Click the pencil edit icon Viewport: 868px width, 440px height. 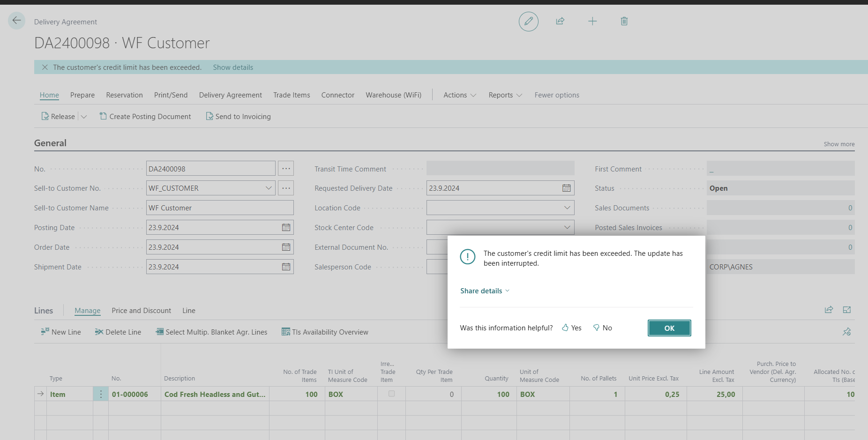pos(528,22)
